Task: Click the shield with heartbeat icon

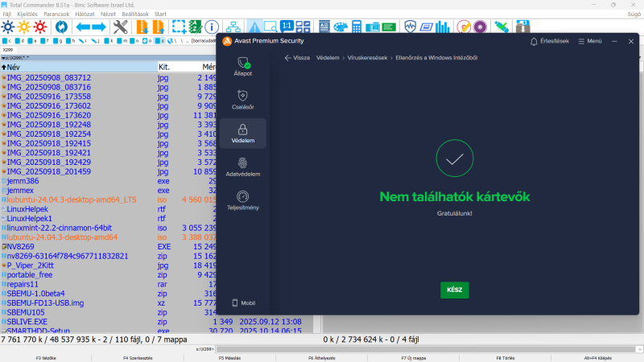Action: 410,27
